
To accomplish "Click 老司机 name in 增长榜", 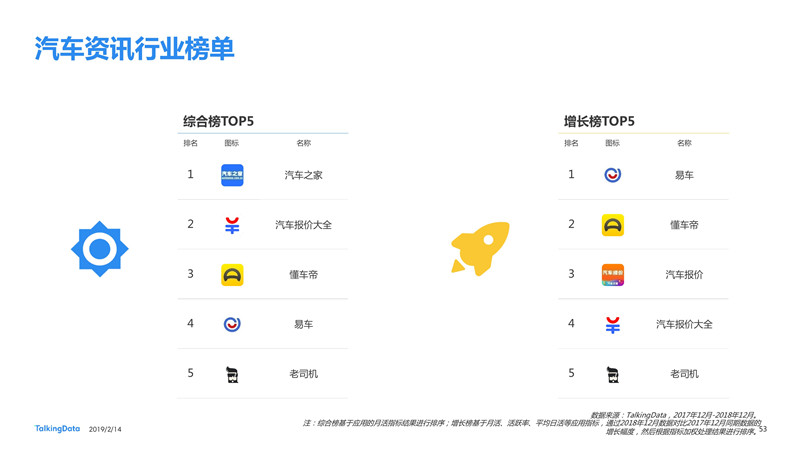I will (684, 374).
